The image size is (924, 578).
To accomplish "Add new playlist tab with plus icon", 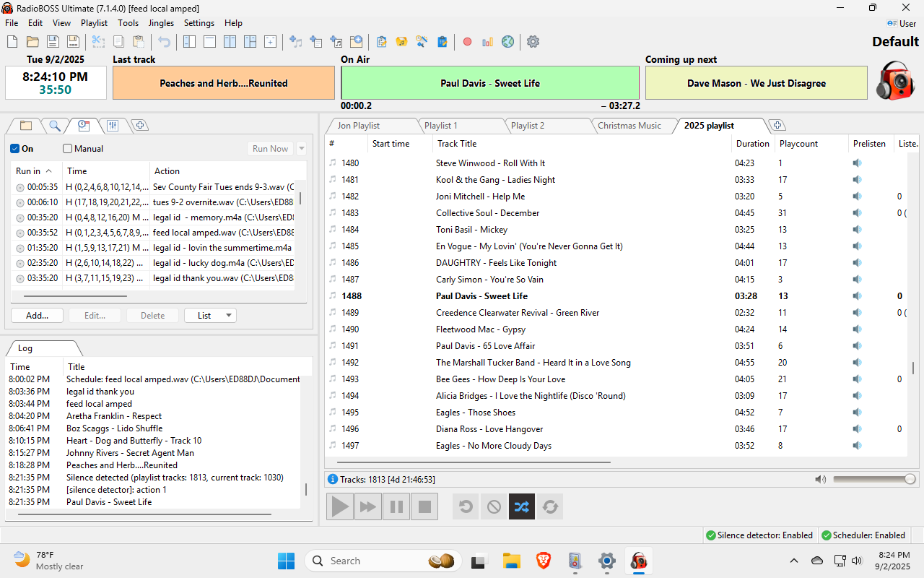I will (777, 126).
